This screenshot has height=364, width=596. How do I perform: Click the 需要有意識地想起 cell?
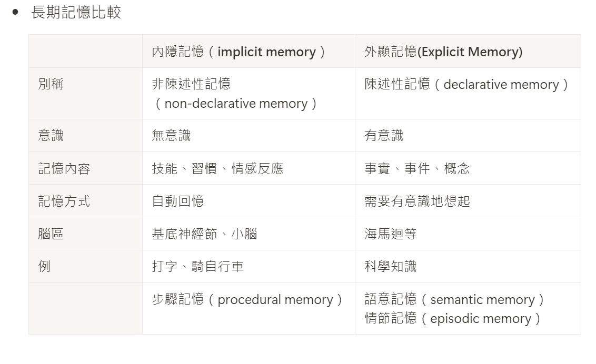(x=417, y=201)
